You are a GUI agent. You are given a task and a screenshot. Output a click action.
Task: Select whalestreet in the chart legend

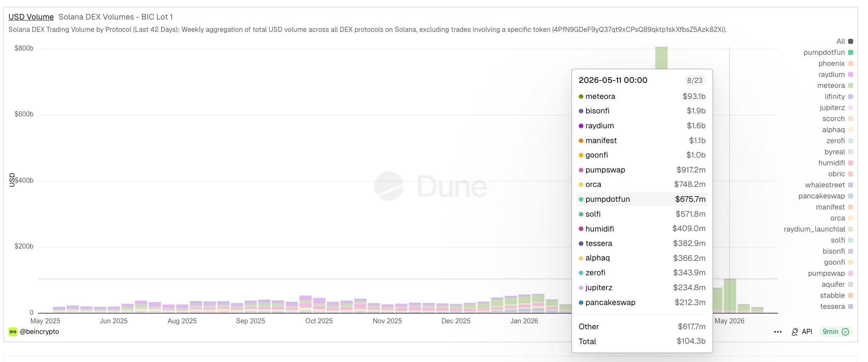coord(829,185)
